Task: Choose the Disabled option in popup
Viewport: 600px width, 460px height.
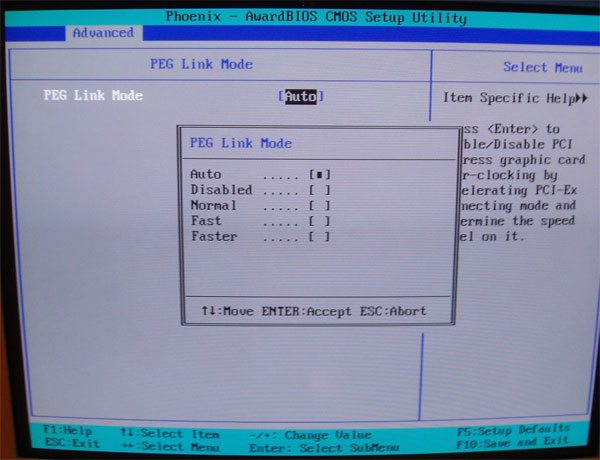Action: click(260, 190)
